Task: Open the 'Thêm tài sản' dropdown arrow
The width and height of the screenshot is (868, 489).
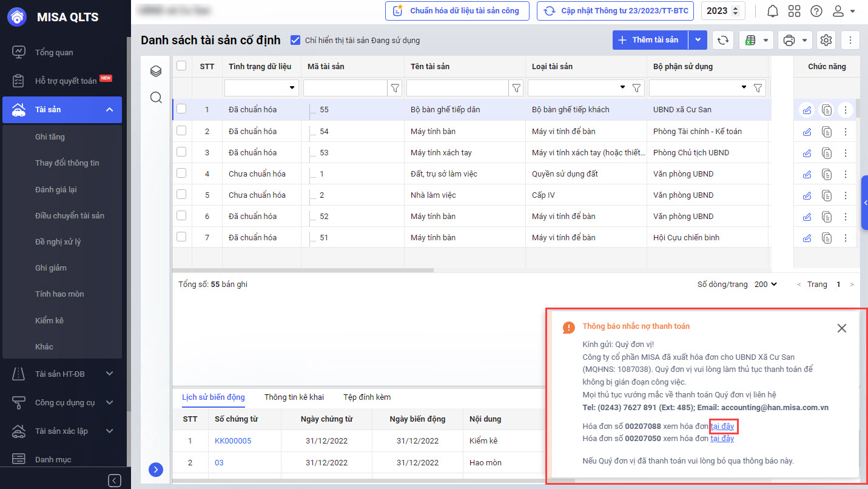Action: (x=698, y=40)
